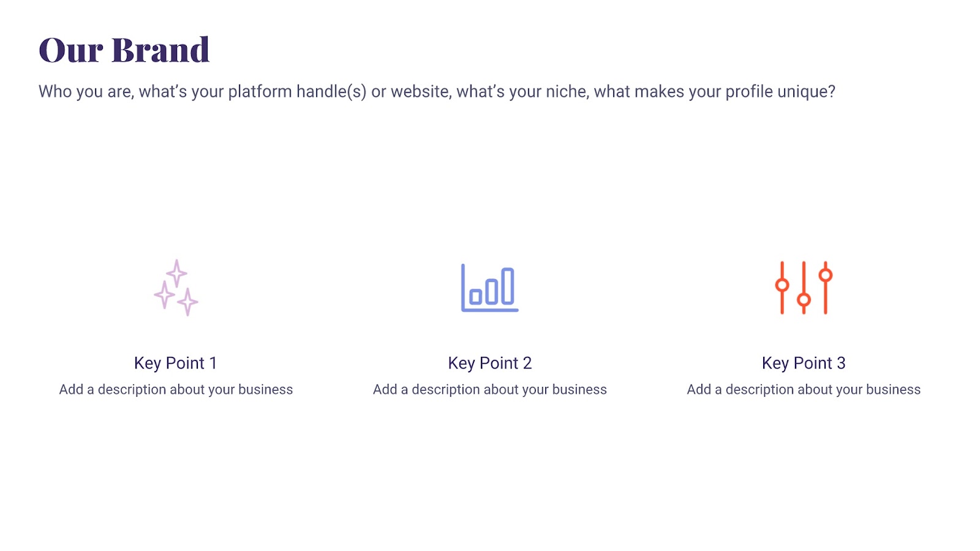Select the orange sliders icon
Image resolution: width=980 pixels, height=551 pixels.
[x=804, y=288]
